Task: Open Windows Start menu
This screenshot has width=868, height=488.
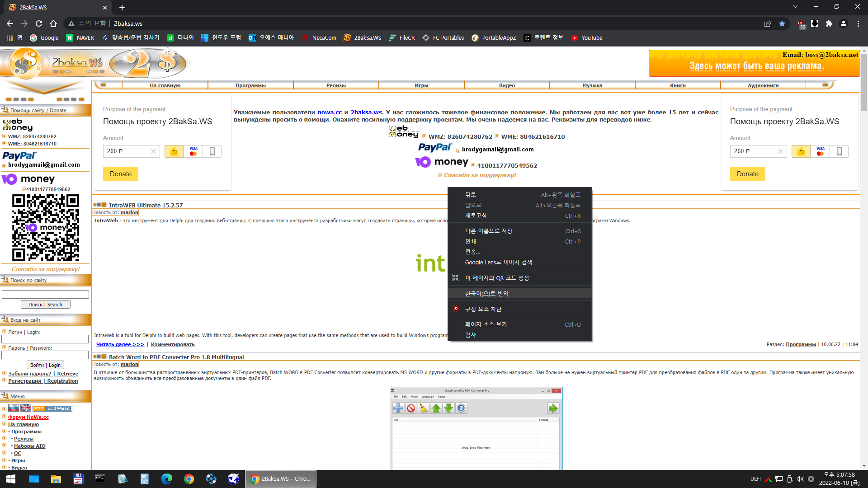Action: pyautogui.click(x=11, y=479)
